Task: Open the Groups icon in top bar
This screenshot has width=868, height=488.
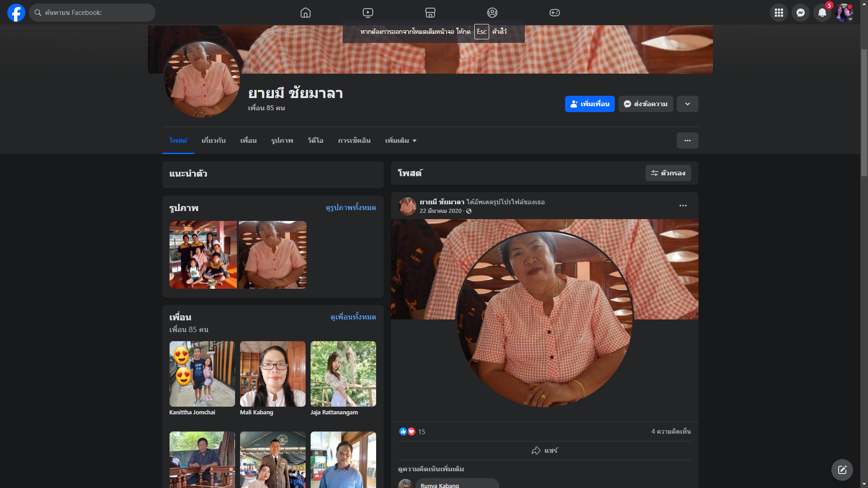Action: [492, 13]
